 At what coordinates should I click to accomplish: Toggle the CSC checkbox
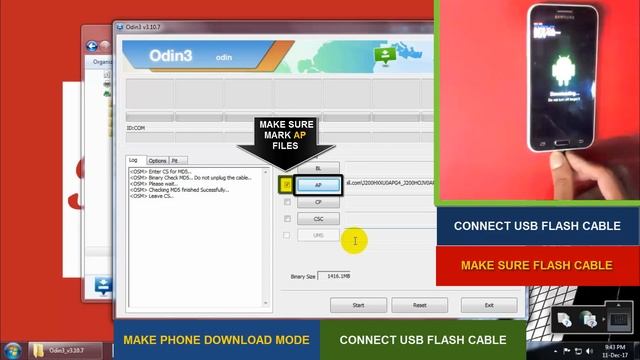[x=287, y=219]
